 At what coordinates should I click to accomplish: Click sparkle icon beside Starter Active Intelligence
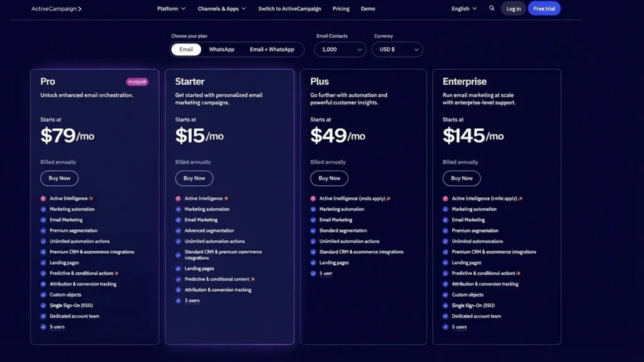click(x=226, y=199)
